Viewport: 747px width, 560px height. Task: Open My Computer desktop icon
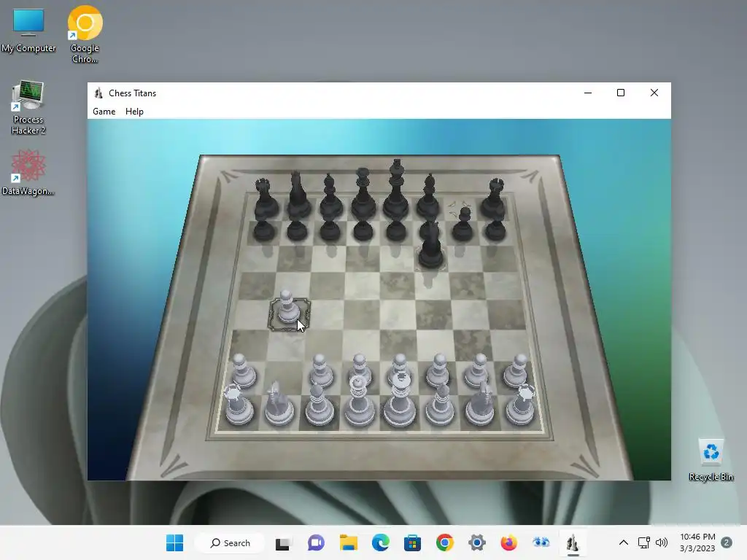[x=28, y=31]
